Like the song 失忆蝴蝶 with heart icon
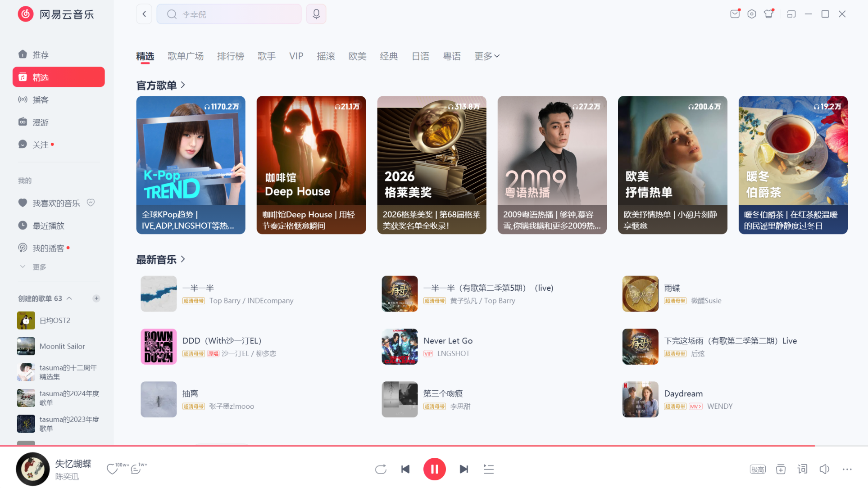This screenshot has width=868, height=488. pos(112,470)
